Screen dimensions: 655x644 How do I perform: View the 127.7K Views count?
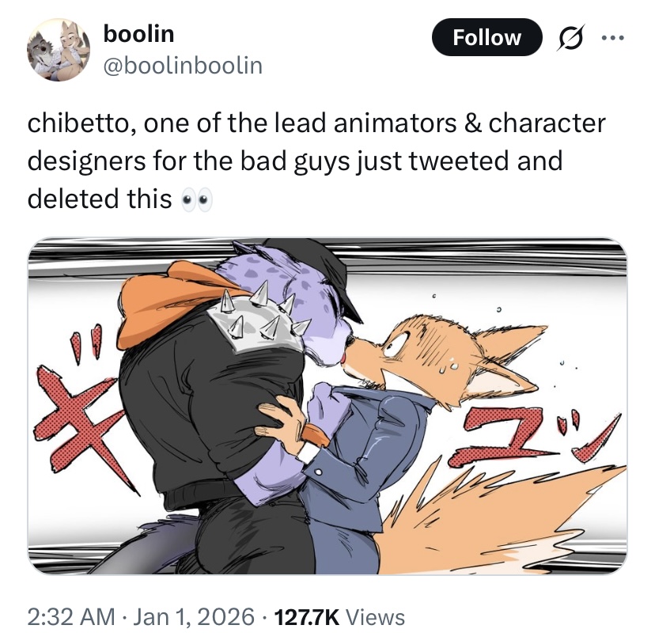point(339,617)
